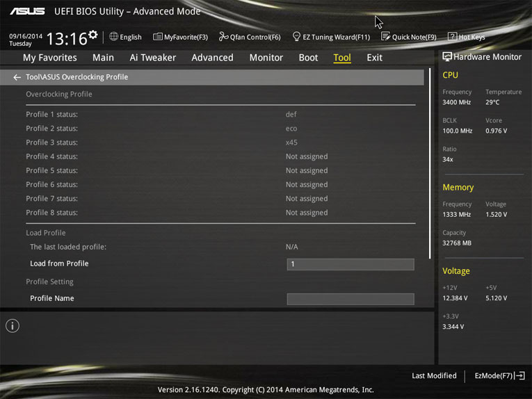The width and height of the screenshot is (532, 399).
Task: Click the CPU heading in Hardware Monitor
Action: pos(450,75)
